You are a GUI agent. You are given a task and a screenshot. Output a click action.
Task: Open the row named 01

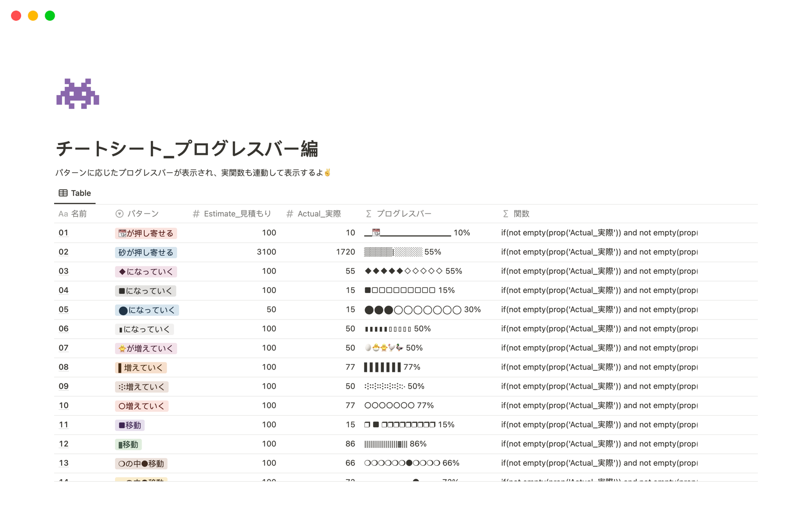point(63,233)
